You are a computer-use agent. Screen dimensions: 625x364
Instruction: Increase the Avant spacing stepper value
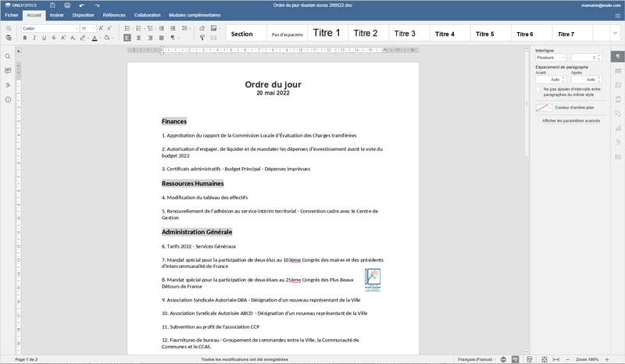pos(564,77)
